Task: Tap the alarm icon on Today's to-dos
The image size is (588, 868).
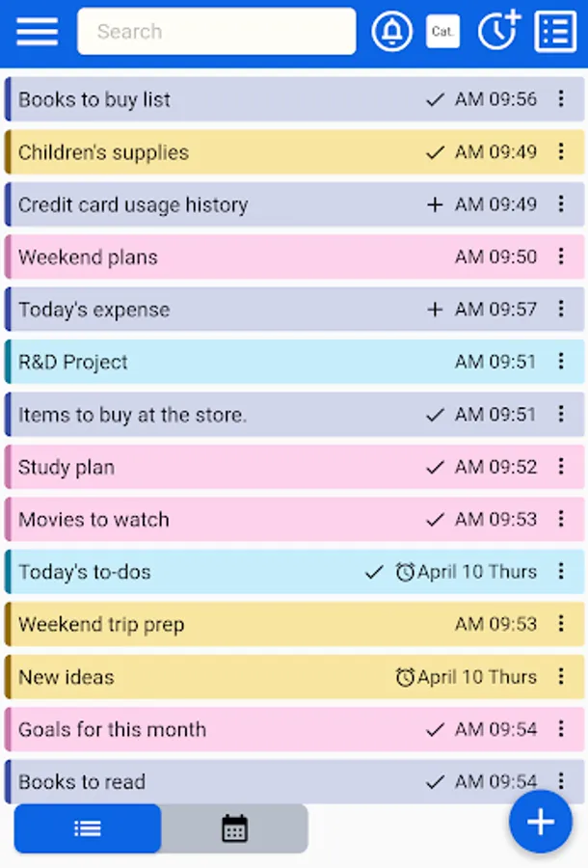Action: [x=407, y=571]
